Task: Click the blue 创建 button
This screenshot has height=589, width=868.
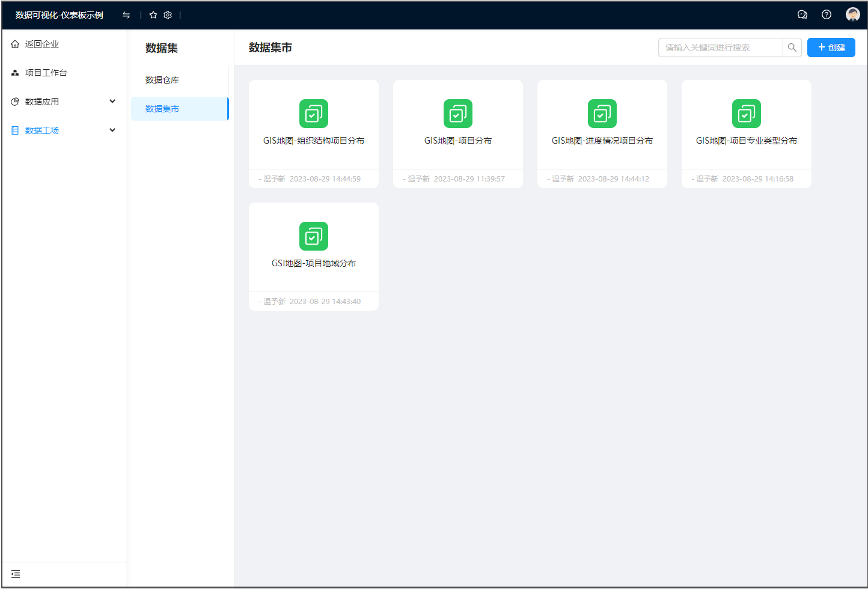Action: 831,47
